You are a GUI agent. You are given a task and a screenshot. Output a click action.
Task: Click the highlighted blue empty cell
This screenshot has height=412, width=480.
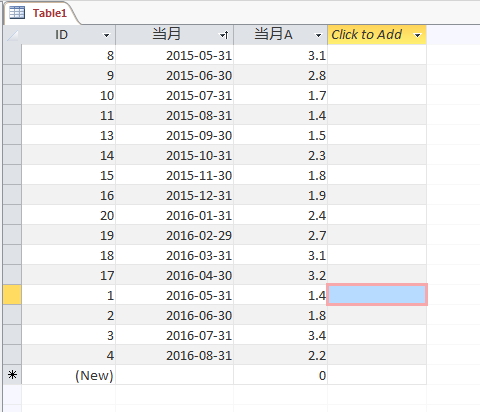point(377,295)
